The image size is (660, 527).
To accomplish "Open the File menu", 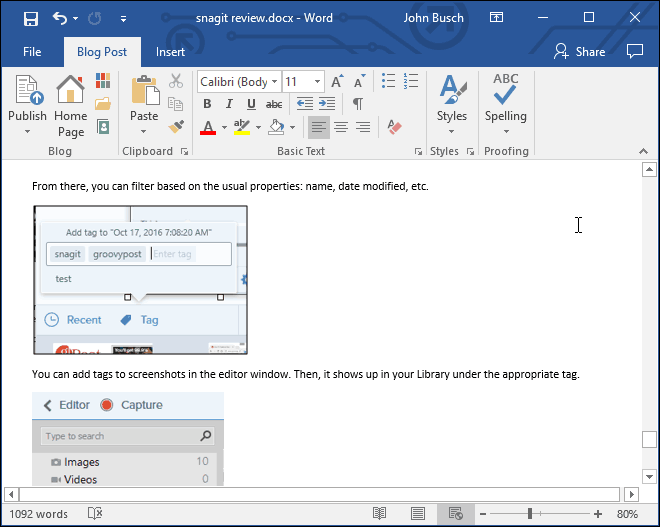I will [32, 52].
